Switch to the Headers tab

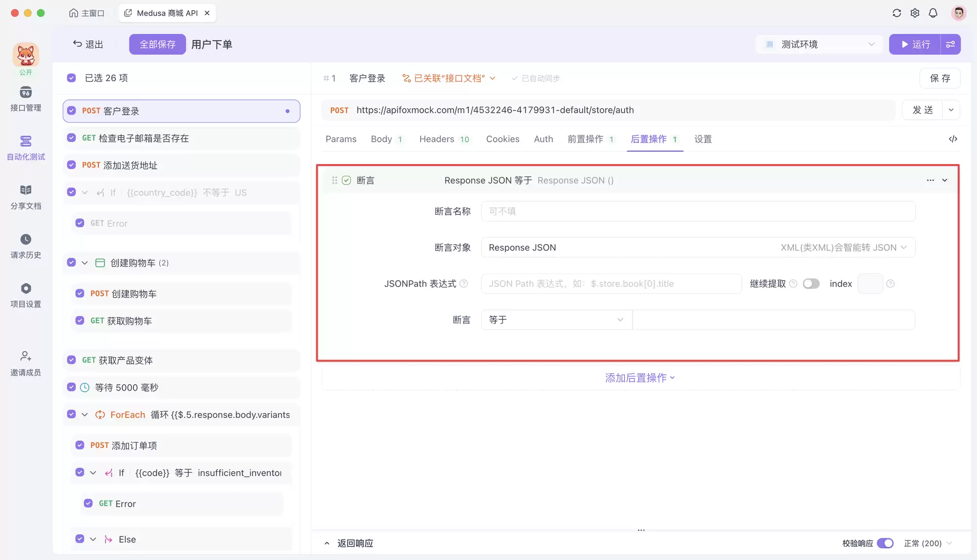click(444, 139)
